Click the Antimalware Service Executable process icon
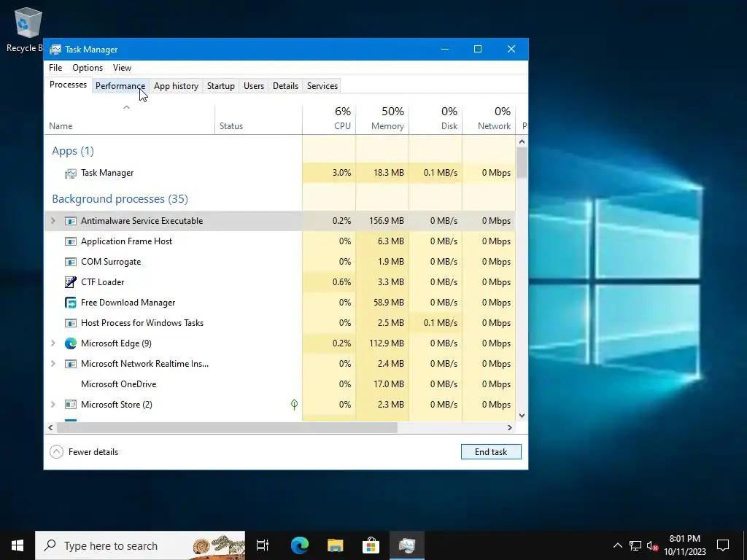This screenshot has width=747, height=560. coord(71,221)
